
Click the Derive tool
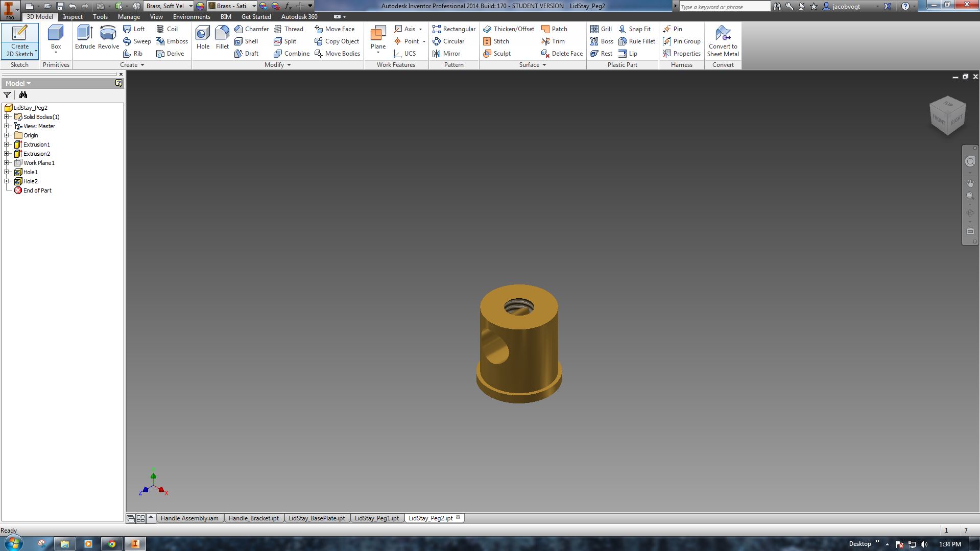point(170,54)
